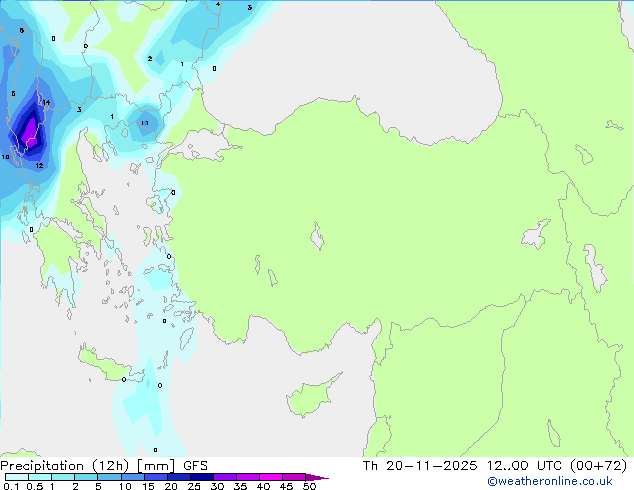The width and height of the screenshot is (634, 490).
Task: Click legend label '40'
Action: [263, 486]
